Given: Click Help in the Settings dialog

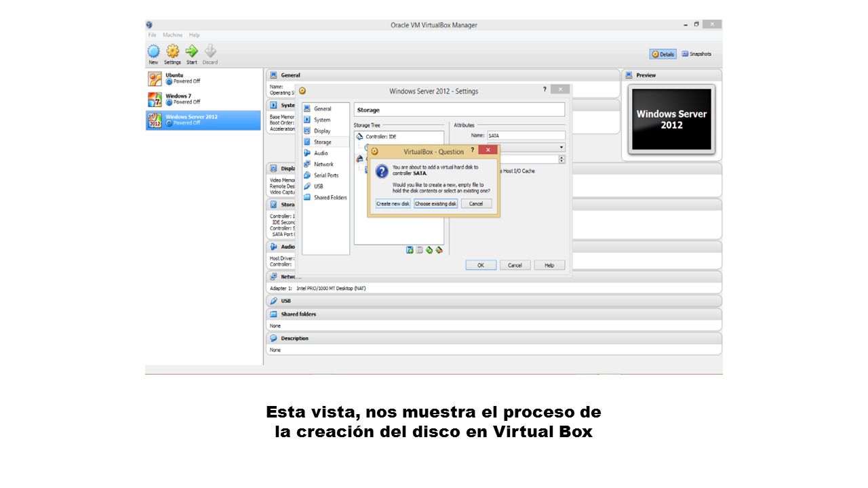Looking at the screenshot, I should [549, 265].
